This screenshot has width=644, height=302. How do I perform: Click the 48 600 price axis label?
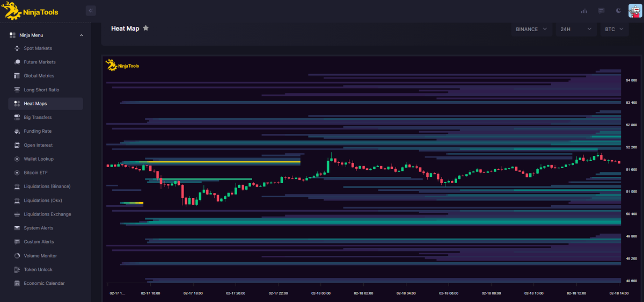pyautogui.click(x=631, y=281)
